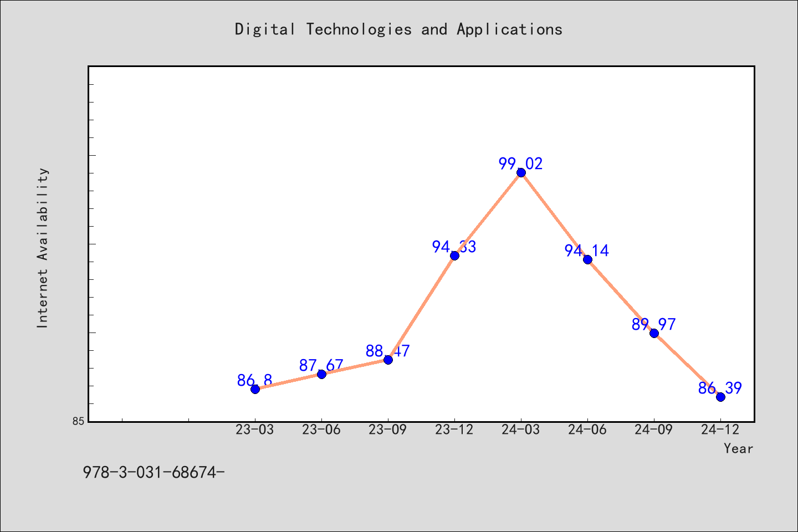Image resolution: width=798 pixels, height=532 pixels.
Task: Click the 24-12 x-axis tick label
Action: (720, 429)
